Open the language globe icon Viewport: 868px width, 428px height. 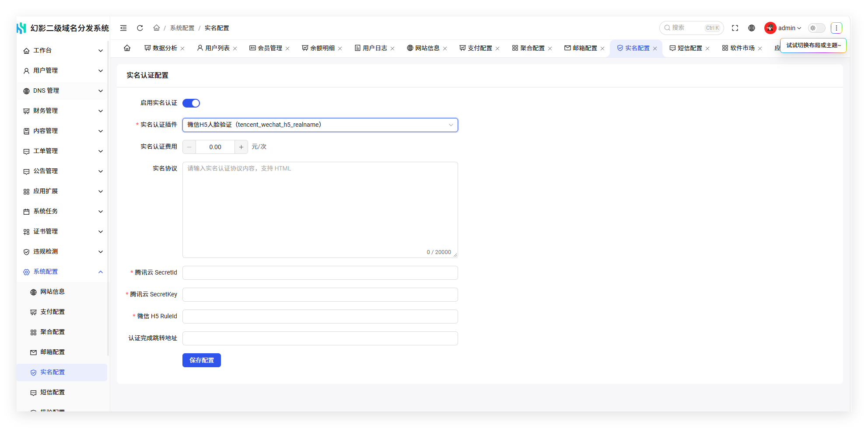[752, 28]
